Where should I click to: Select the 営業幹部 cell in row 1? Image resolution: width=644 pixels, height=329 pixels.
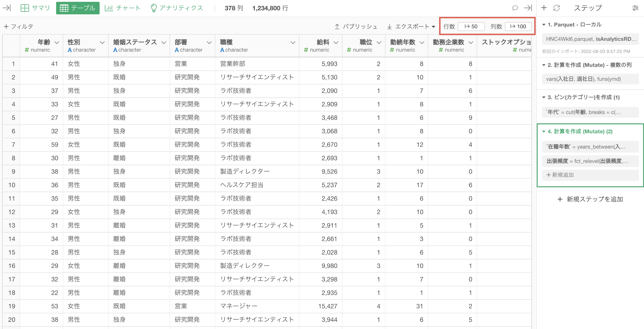(x=257, y=64)
